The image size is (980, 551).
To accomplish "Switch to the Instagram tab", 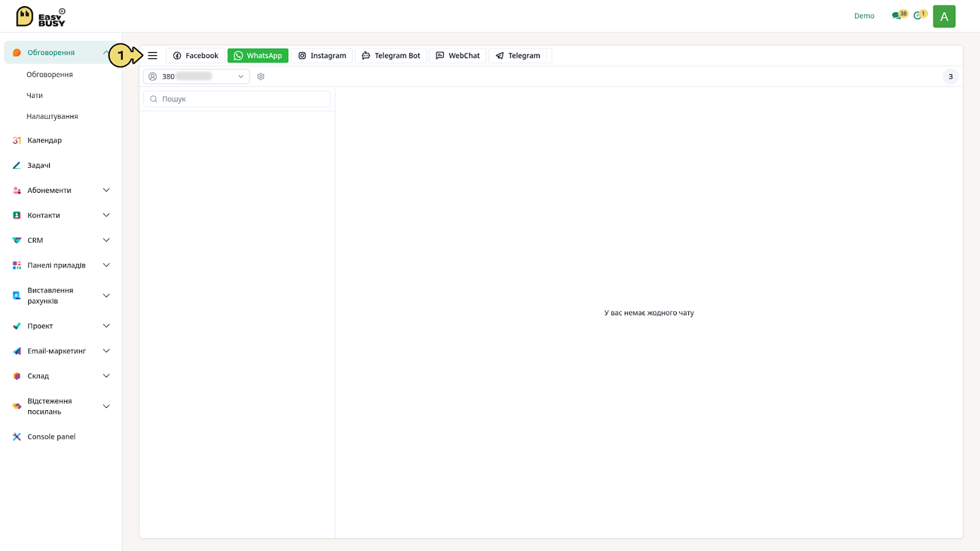I will point(322,56).
